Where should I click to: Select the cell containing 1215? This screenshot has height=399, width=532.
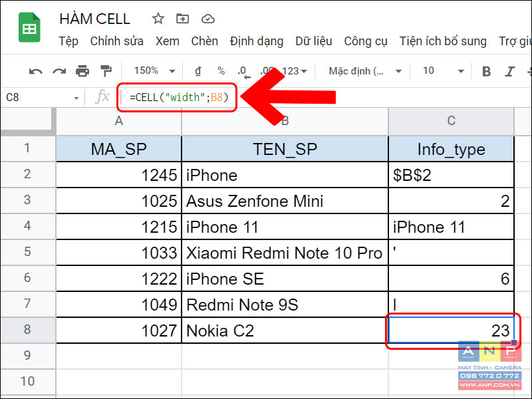click(119, 227)
